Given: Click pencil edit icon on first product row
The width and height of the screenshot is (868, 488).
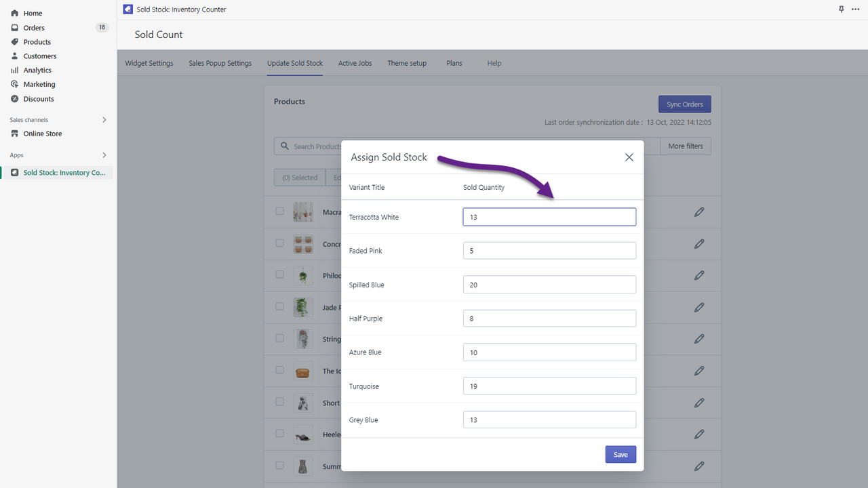Looking at the screenshot, I should click(x=699, y=212).
